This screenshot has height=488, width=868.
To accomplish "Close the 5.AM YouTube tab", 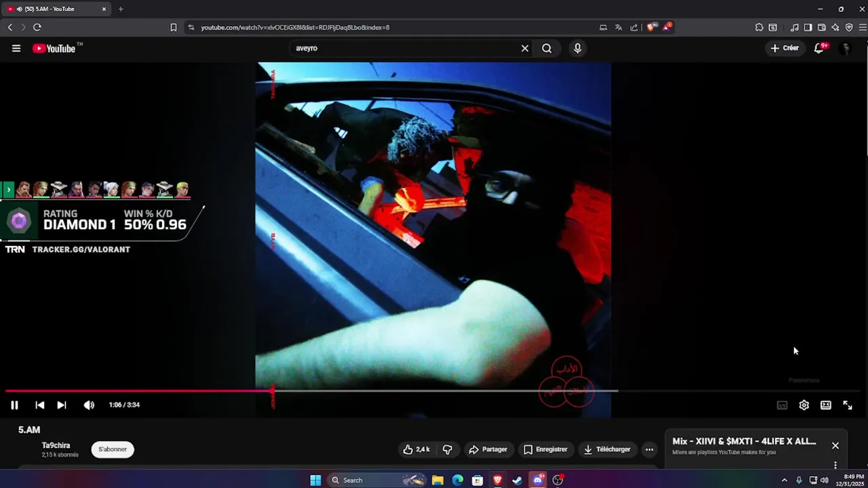I will tap(104, 9).
